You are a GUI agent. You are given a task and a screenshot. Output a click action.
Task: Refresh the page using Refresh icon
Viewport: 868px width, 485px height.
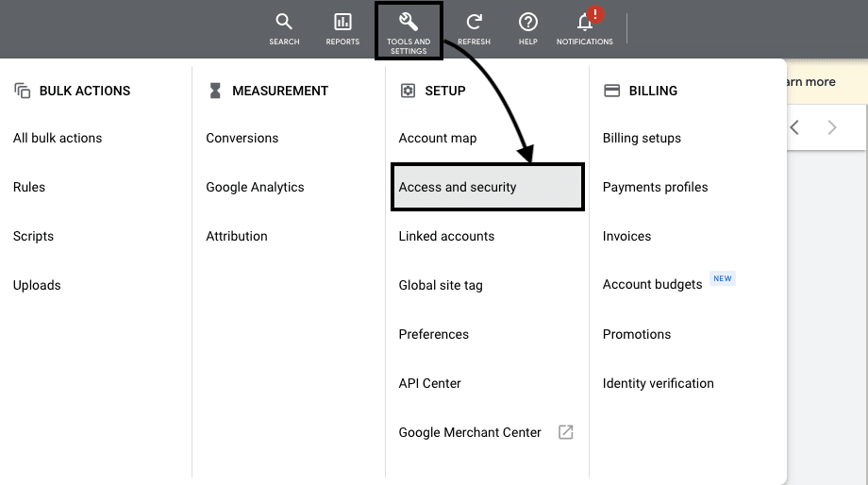coord(474,29)
